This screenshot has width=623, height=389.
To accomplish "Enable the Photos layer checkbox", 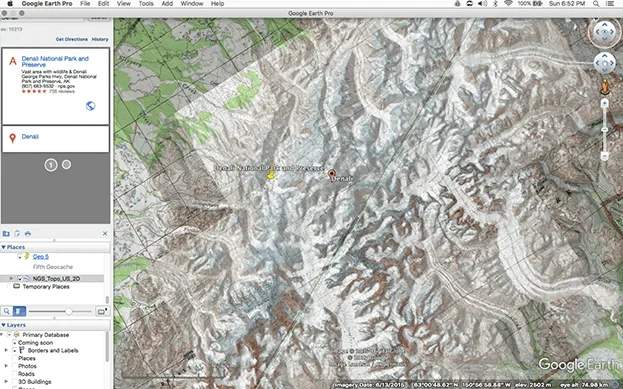I will (15, 366).
